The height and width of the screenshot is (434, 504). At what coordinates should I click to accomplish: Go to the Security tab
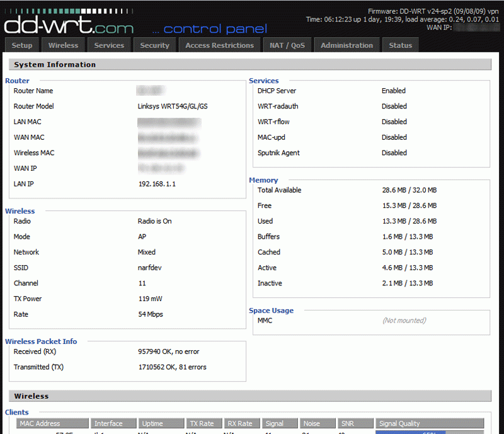pos(154,45)
